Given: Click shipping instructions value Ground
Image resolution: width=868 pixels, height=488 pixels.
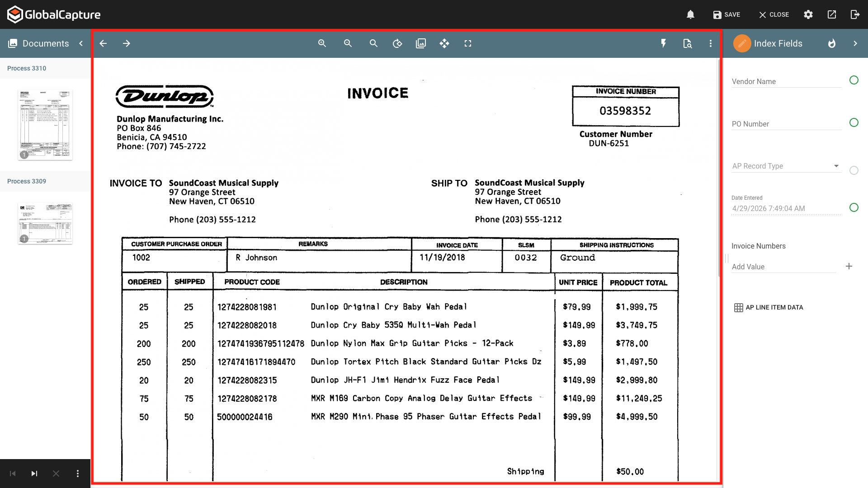Looking at the screenshot, I should point(577,258).
